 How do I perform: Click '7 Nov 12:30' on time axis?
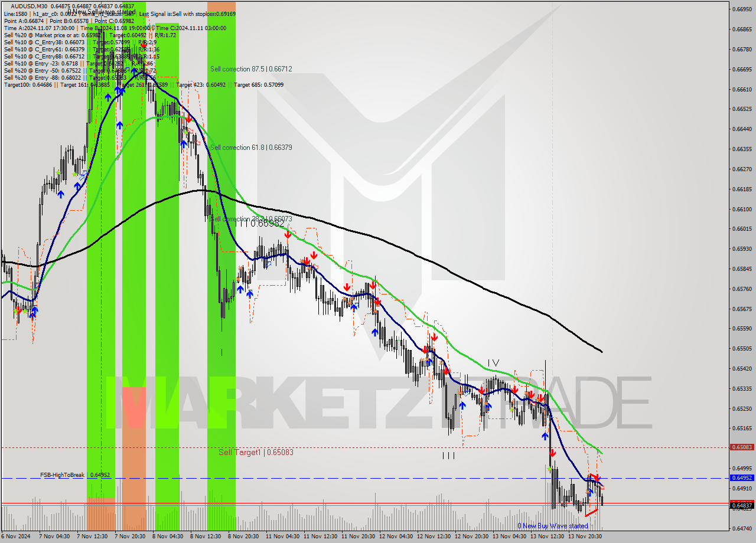pyautogui.click(x=93, y=537)
